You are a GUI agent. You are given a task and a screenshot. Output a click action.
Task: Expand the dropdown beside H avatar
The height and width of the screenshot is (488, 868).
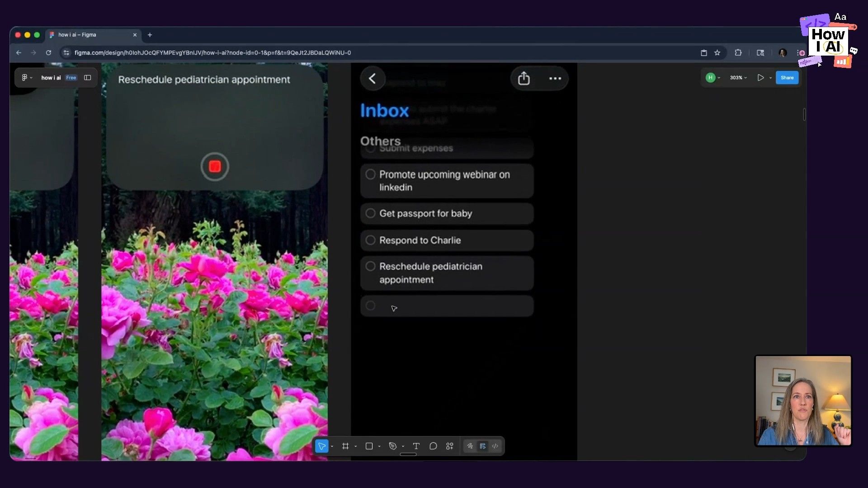click(x=719, y=78)
